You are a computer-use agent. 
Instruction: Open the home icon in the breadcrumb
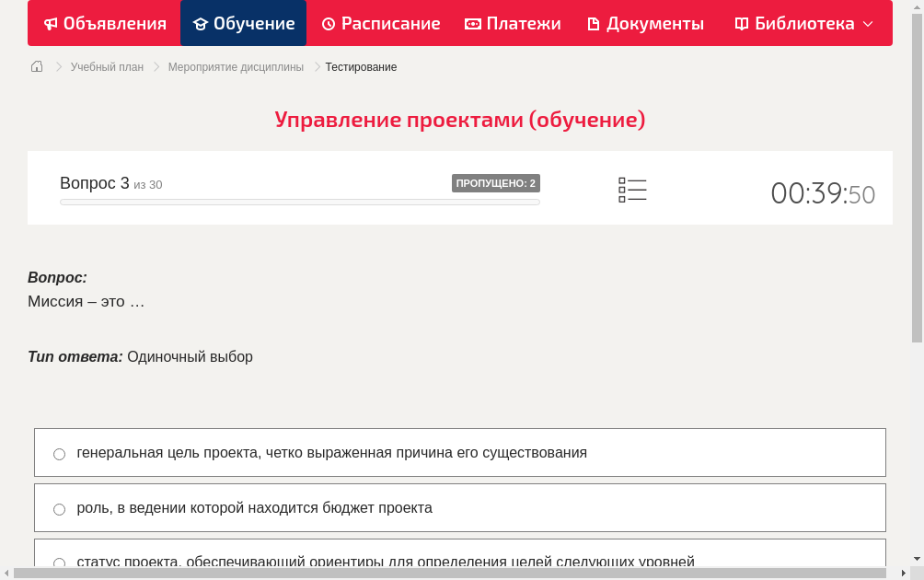[x=36, y=66]
